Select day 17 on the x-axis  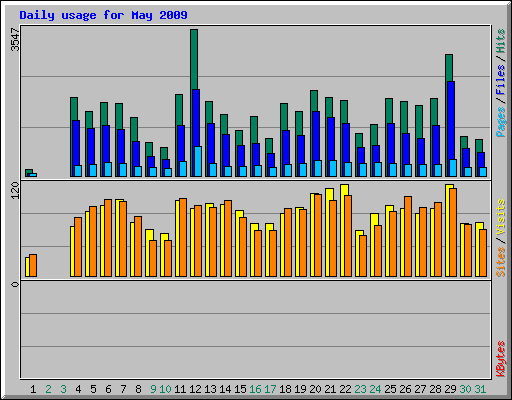click(x=270, y=389)
